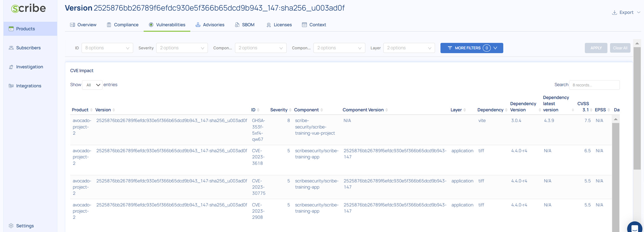The width and height of the screenshot is (644, 232).
Task: Click table scrollbar up arrow
Action: click(x=616, y=119)
